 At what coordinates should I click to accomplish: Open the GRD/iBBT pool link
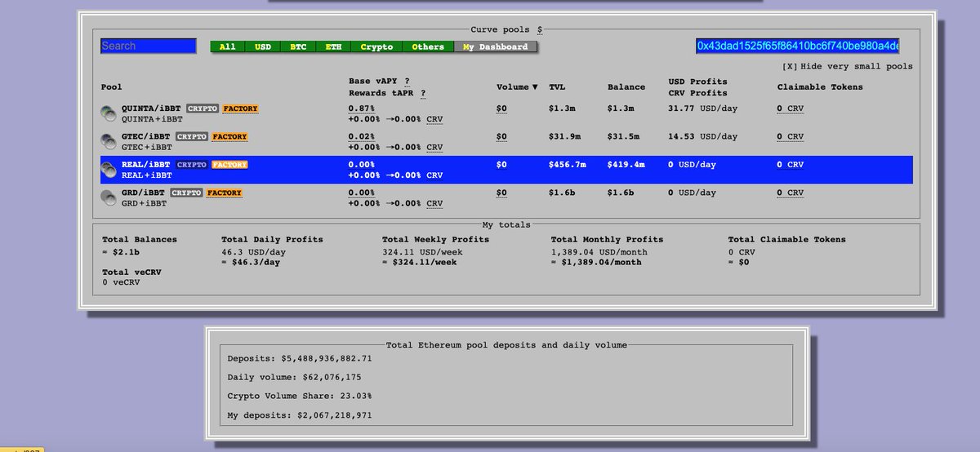[x=144, y=193]
